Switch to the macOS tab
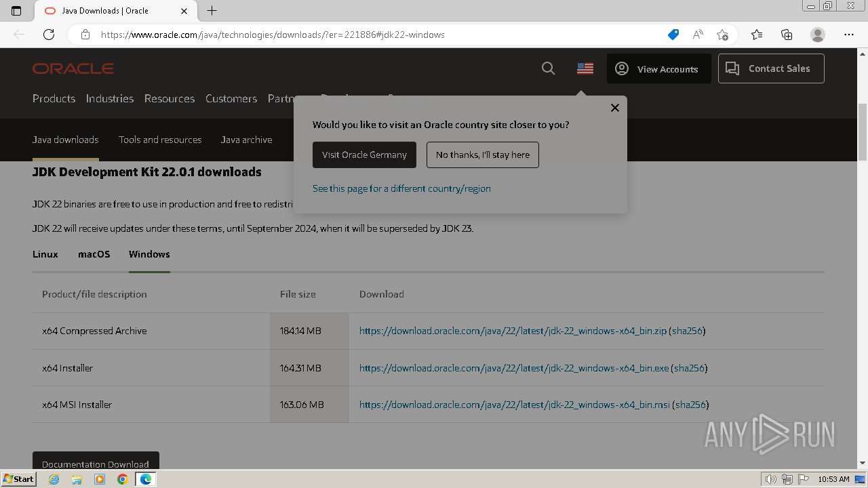The image size is (868, 488). click(x=94, y=254)
